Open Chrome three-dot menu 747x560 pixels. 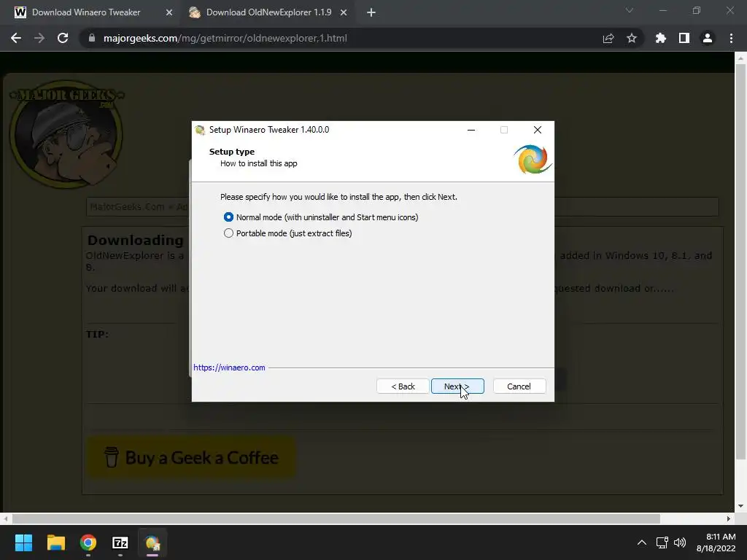coord(731,38)
